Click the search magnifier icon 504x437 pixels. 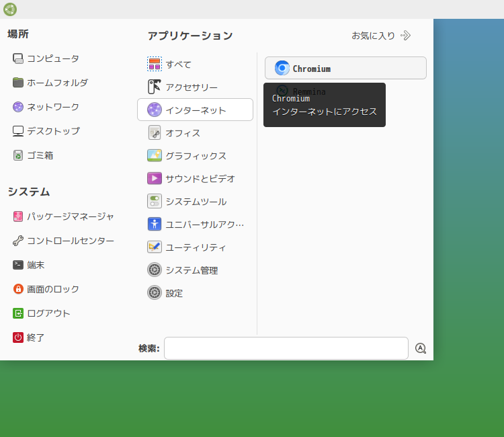click(x=421, y=348)
